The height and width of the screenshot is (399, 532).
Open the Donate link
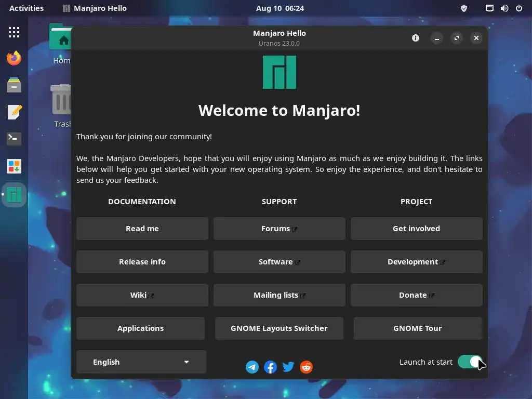[x=417, y=295]
